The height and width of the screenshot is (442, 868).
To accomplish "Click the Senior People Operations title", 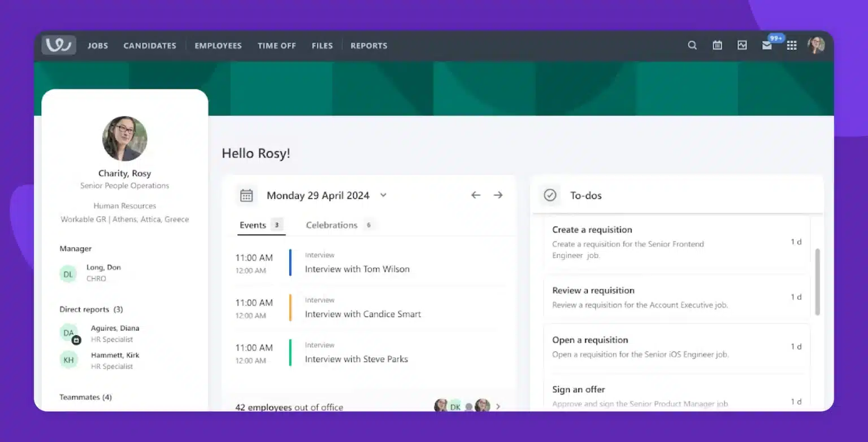I will 125,186.
